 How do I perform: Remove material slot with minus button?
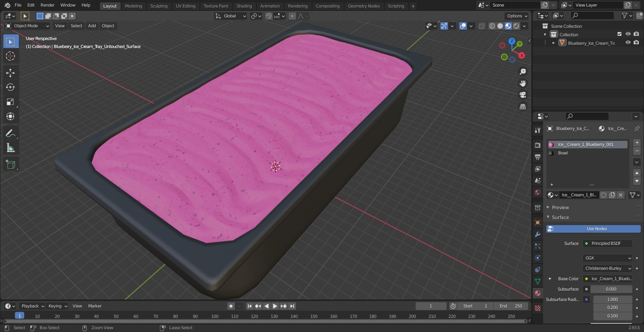pyautogui.click(x=637, y=151)
